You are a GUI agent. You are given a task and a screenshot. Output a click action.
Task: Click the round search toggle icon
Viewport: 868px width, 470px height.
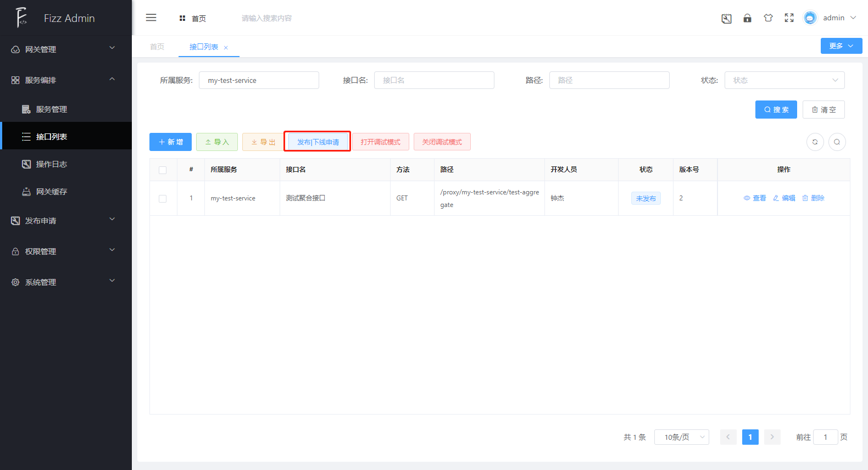coord(837,142)
